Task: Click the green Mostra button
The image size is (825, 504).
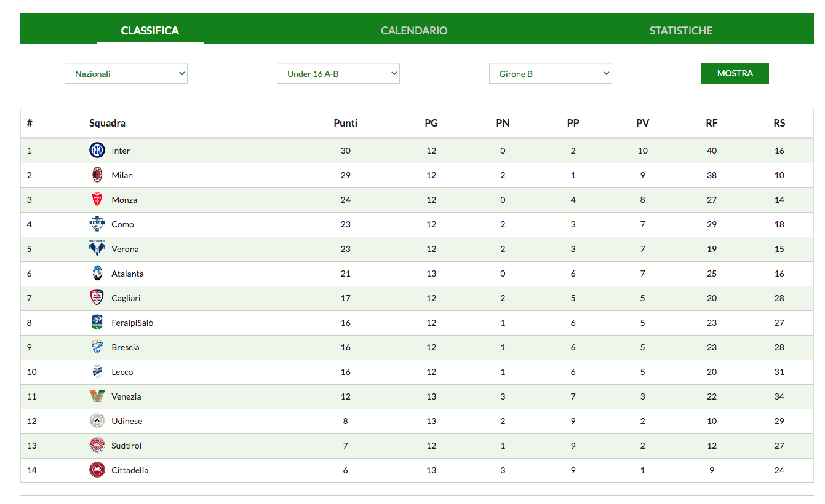Action: click(735, 73)
